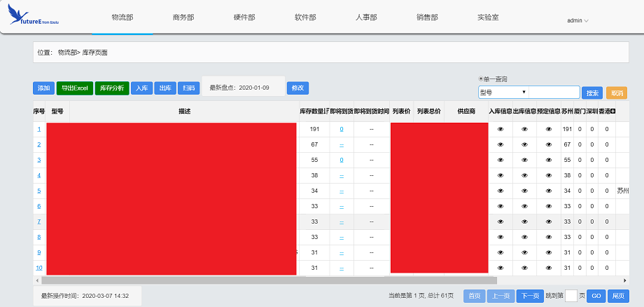Open the 物流部 menu
This screenshot has width=644, height=307.
click(x=122, y=17)
